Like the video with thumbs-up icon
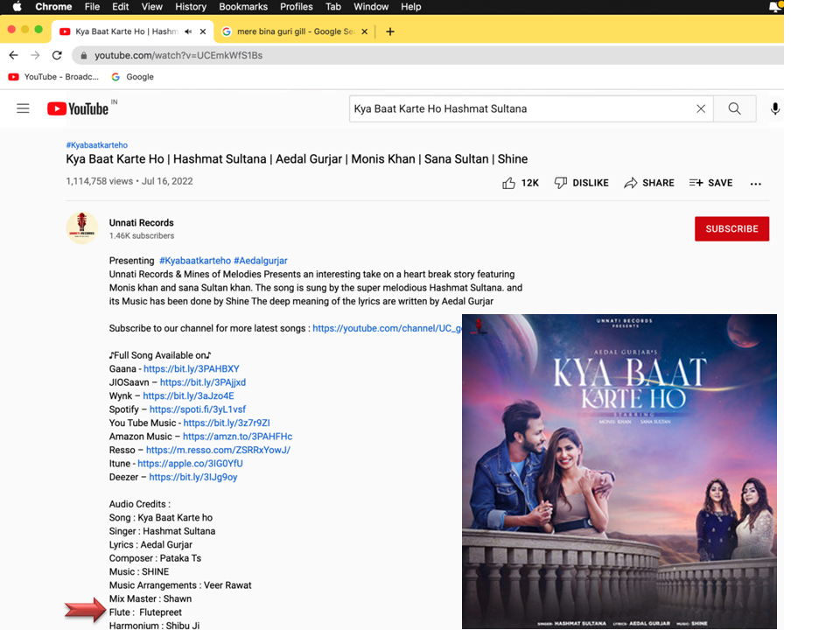Viewport: 840px width, 630px height. (x=509, y=183)
